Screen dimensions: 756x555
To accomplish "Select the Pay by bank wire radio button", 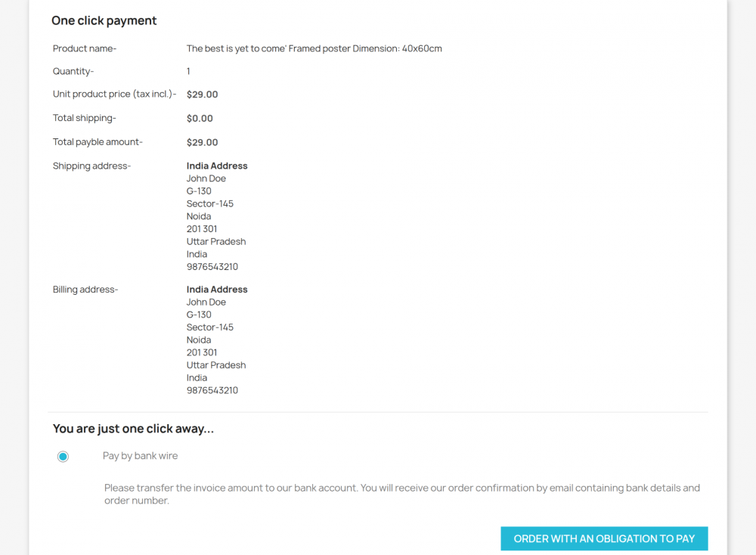I will point(63,457).
